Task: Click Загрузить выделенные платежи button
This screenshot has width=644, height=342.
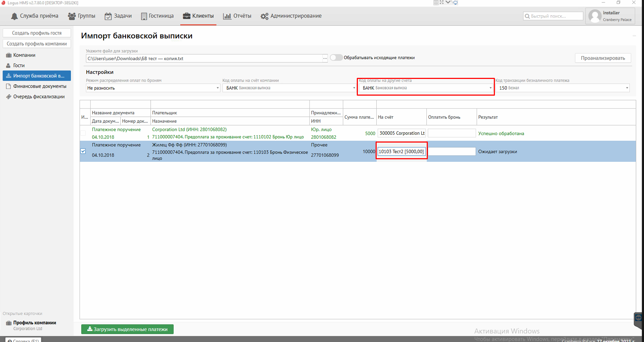Action: click(x=127, y=329)
